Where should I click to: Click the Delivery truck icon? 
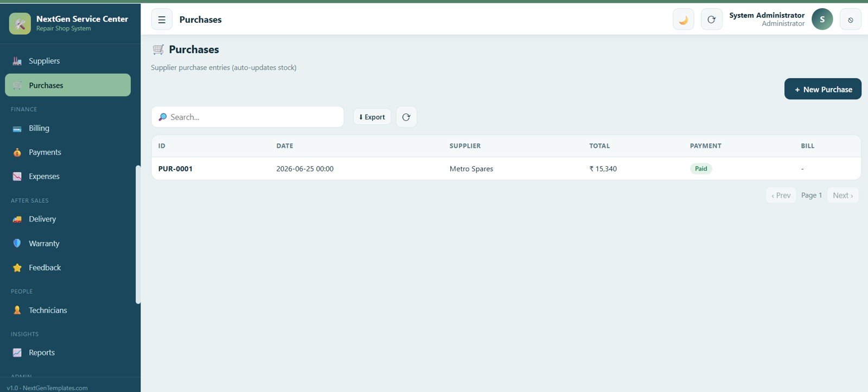[x=17, y=219]
